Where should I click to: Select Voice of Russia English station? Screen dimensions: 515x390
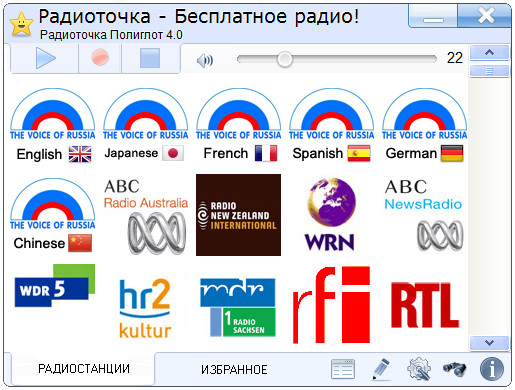point(53,125)
